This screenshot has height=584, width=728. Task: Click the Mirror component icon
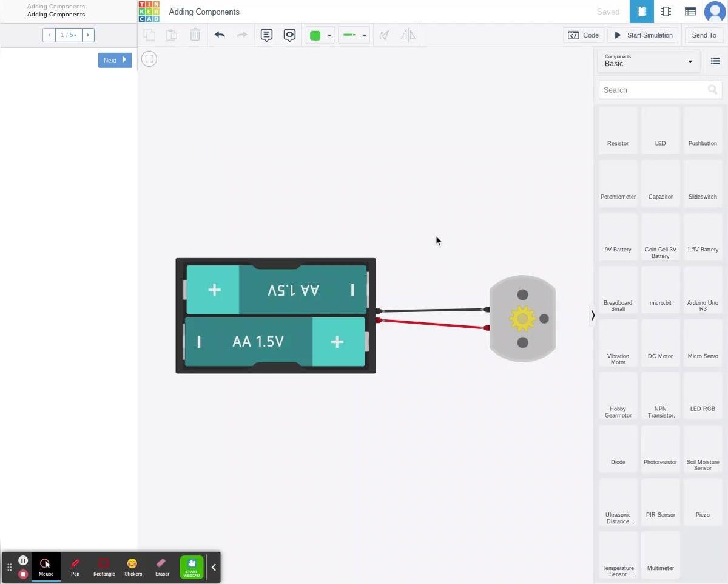tap(408, 35)
